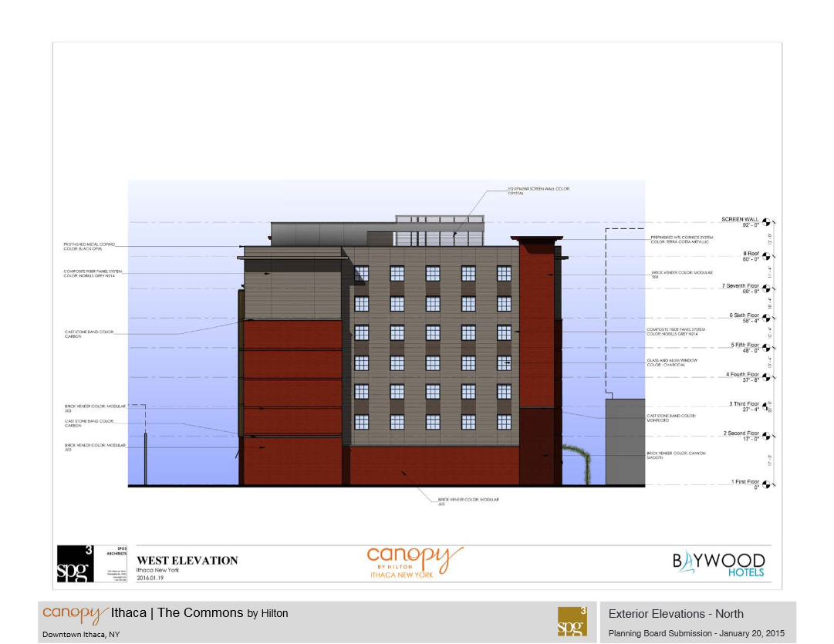The width and height of the screenshot is (834, 644).
Task: Click the Canopy logo in footer bar
Action: point(75,614)
